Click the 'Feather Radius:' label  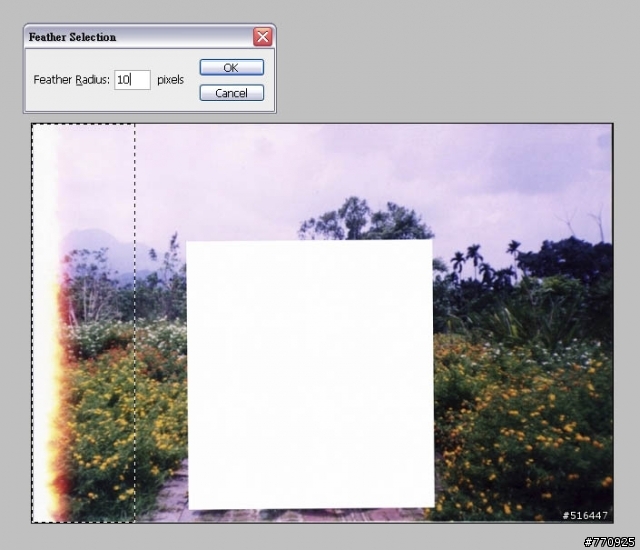[x=71, y=80]
